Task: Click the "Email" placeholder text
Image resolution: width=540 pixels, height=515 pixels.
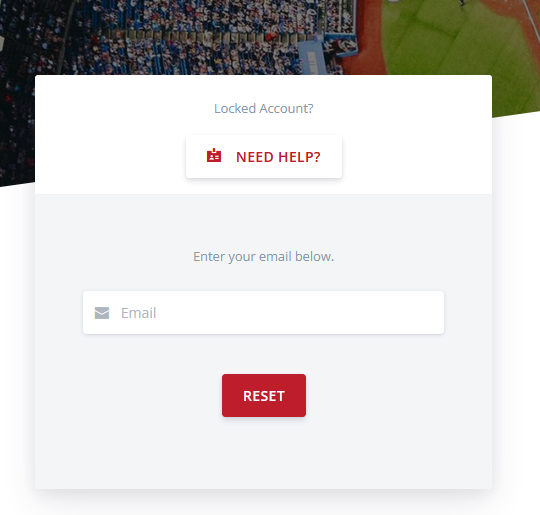Action: click(x=138, y=313)
